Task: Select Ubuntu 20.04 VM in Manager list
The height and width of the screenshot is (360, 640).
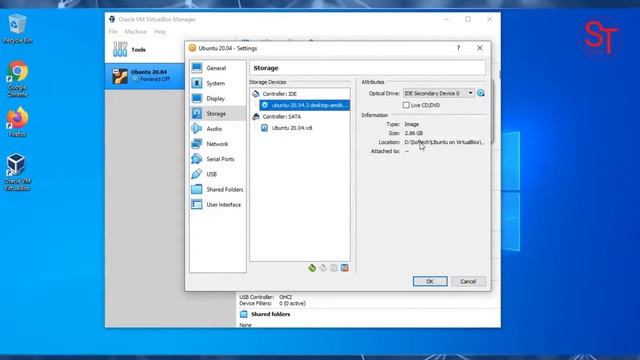Action: click(145, 76)
